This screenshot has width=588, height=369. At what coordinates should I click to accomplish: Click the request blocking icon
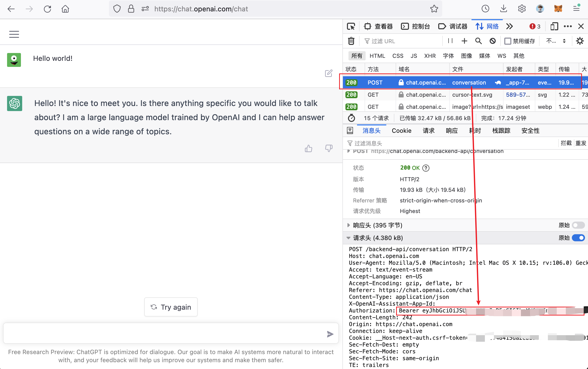click(492, 41)
